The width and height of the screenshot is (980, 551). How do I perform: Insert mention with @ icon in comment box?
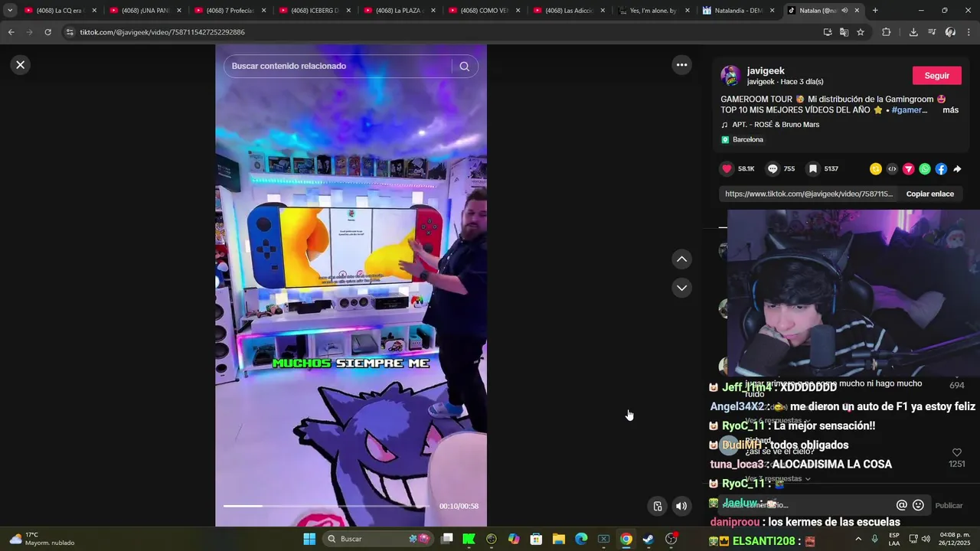tap(902, 505)
